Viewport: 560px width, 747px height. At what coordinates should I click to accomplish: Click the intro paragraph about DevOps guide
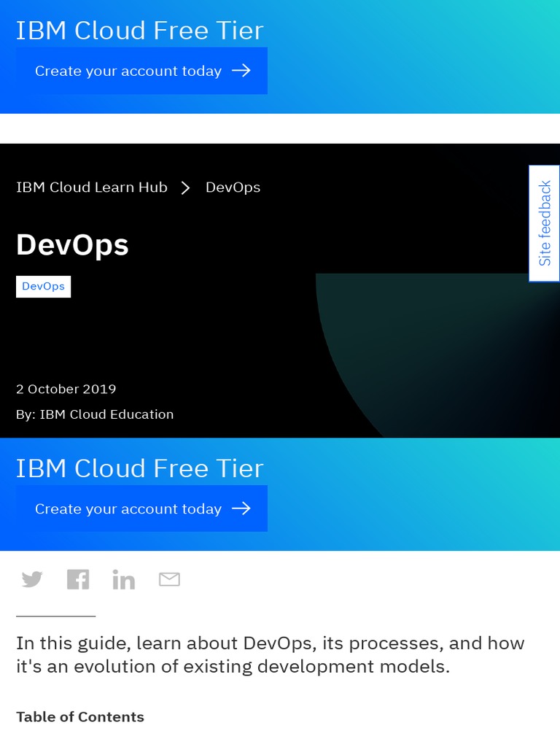[271, 654]
